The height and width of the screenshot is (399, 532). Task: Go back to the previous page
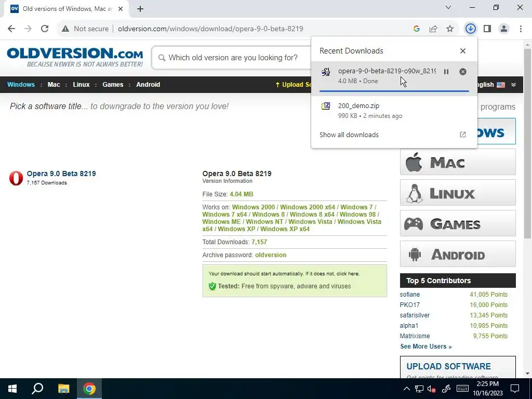11,29
